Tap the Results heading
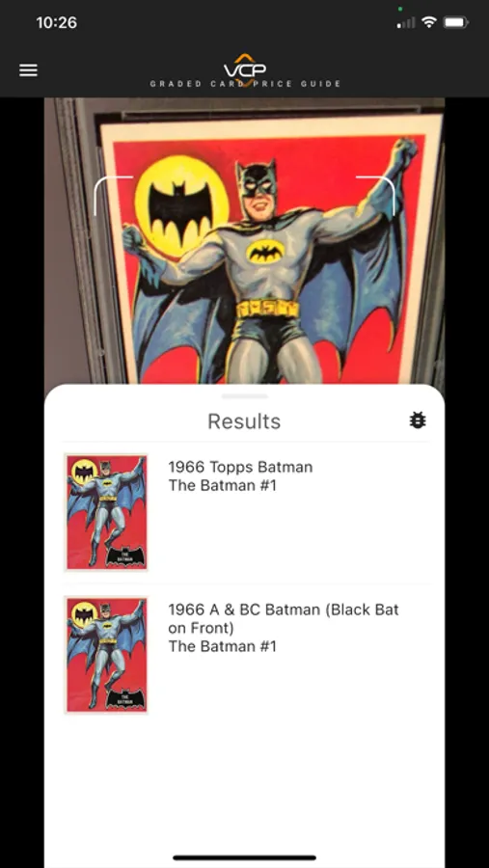Screen dimensions: 489x868 coord(244,421)
